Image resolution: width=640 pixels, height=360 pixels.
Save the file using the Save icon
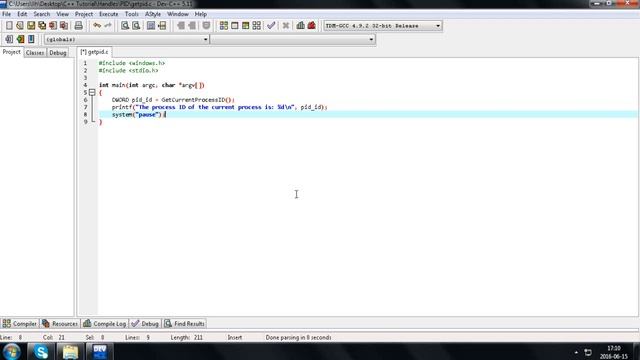(31, 26)
